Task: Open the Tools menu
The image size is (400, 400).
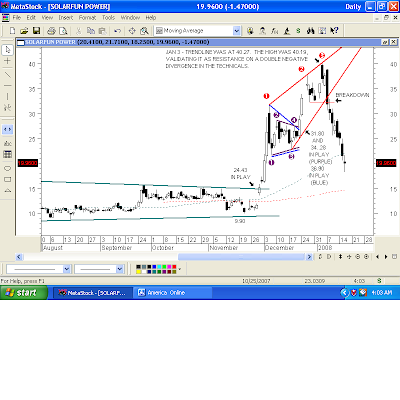Action: (x=108, y=18)
